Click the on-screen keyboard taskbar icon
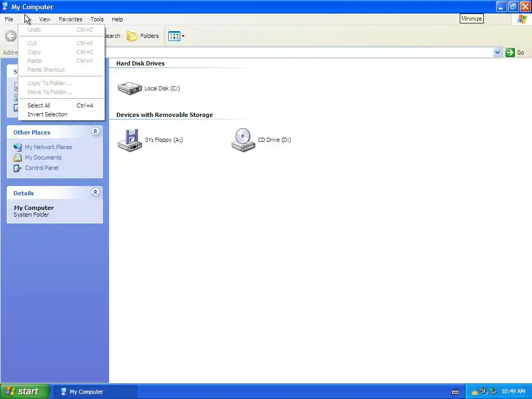Screen dimensions: 532x399 455,392
